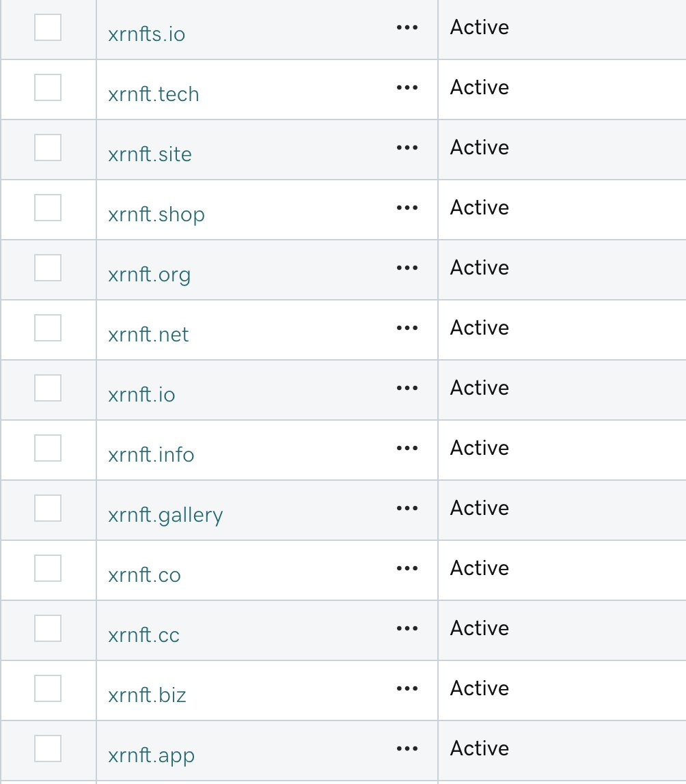The image size is (686, 784).
Task: Tick the checkbox for xrnfts.io
Action: [x=48, y=27]
